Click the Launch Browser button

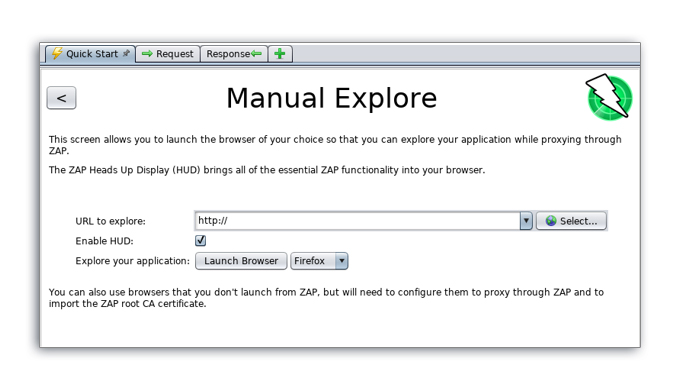(x=241, y=261)
